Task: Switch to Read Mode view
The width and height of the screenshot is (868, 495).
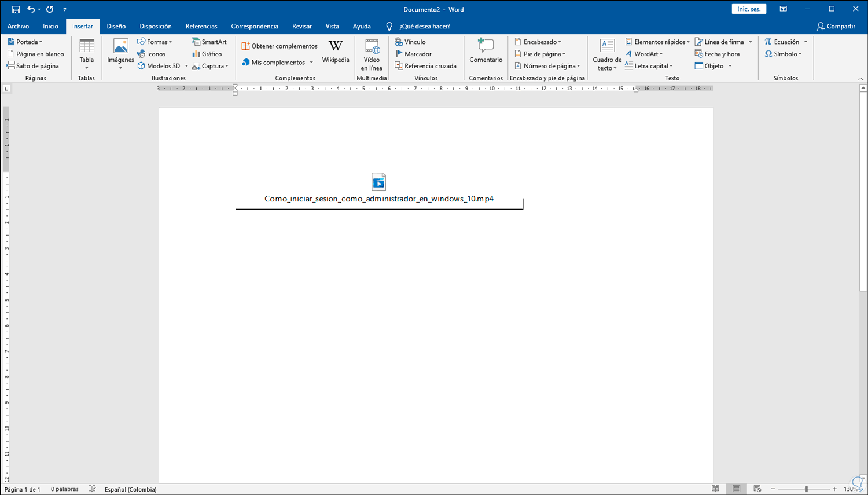Action: tap(715, 489)
